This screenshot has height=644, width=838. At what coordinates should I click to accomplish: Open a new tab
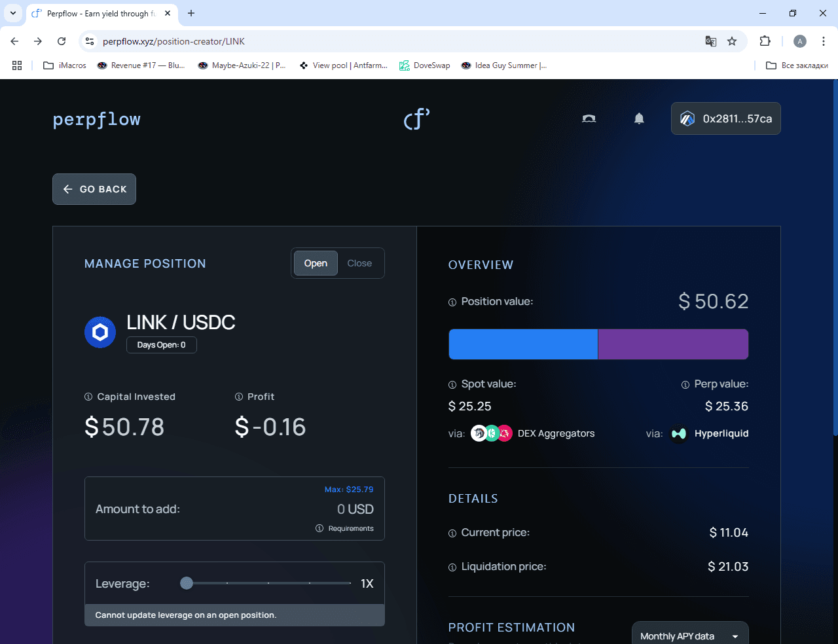(191, 13)
